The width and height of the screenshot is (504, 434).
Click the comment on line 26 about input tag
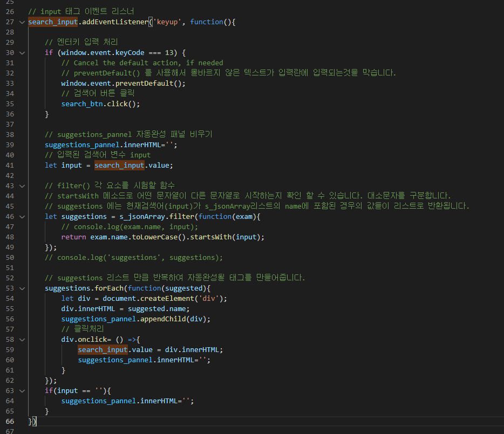81,11
